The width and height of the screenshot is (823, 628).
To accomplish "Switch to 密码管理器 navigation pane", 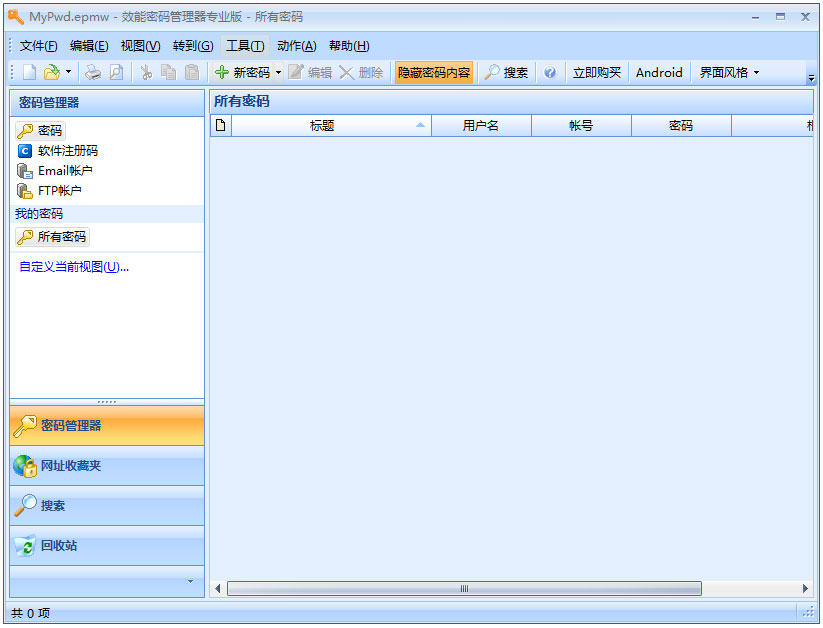I will click(107, 425).
